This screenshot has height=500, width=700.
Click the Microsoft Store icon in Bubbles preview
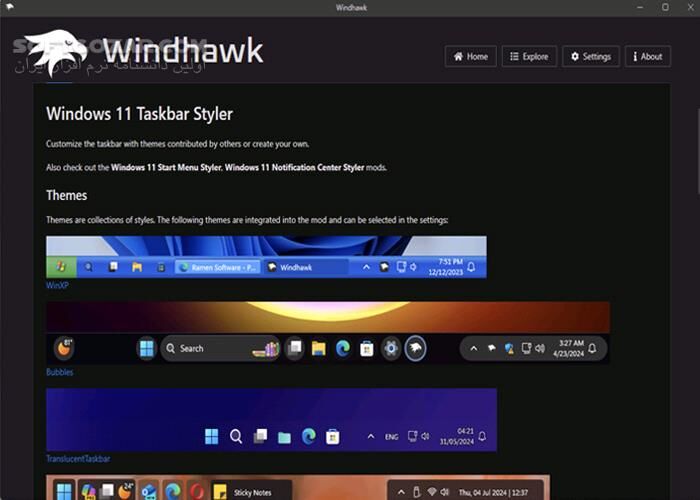[x=367, y=349]
